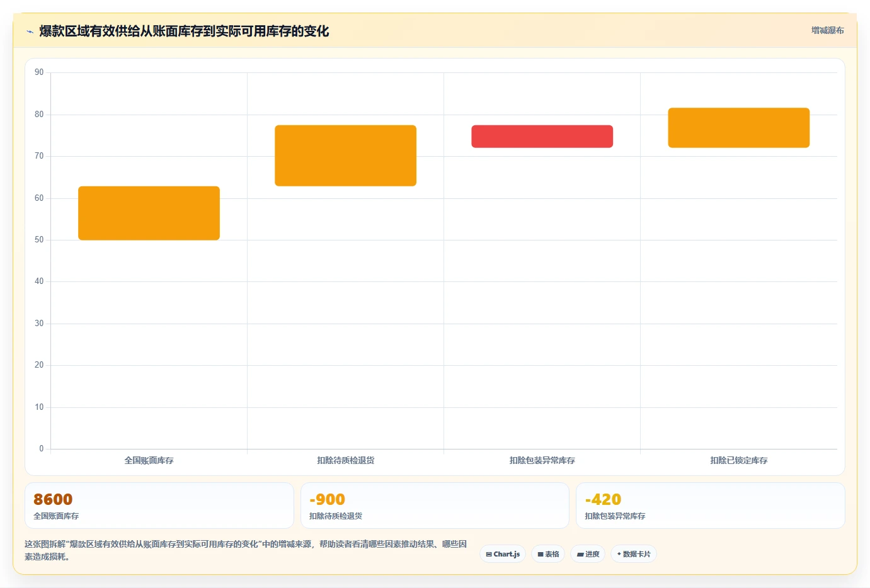Select the orange 扣除已锁定库存 bar

(738, 128)
